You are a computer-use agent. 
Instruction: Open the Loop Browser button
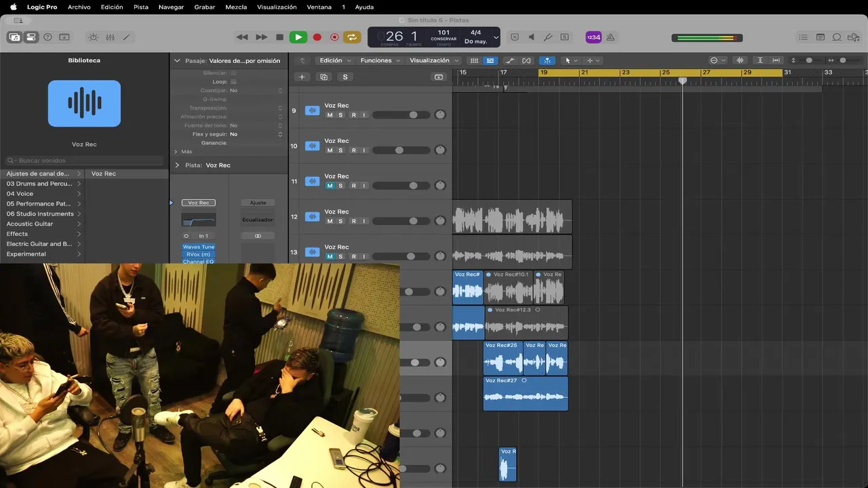(837, 37)
